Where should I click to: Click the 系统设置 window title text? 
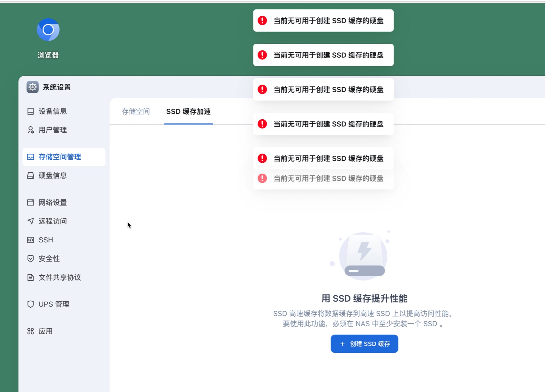pos(57,87)
